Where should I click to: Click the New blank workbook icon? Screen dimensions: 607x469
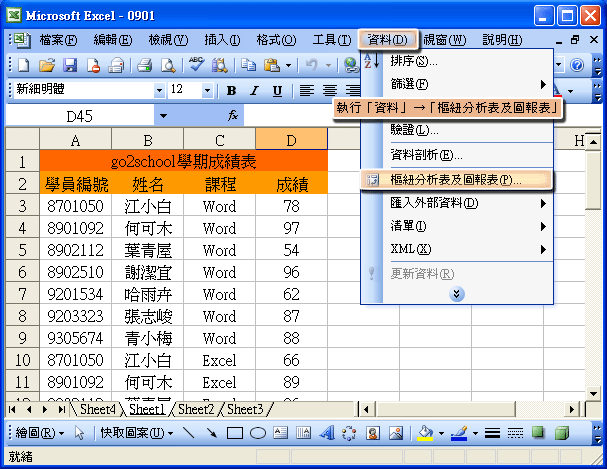(24, 65)
